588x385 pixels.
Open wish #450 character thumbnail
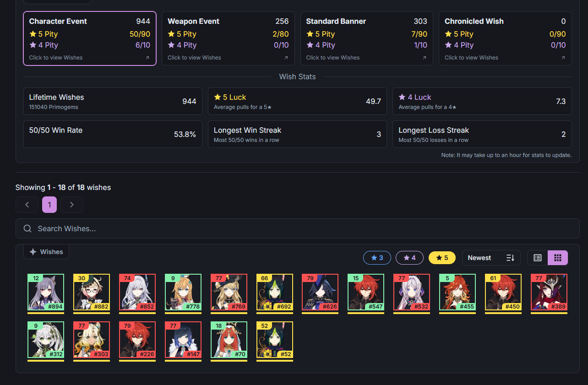(504, 292)
